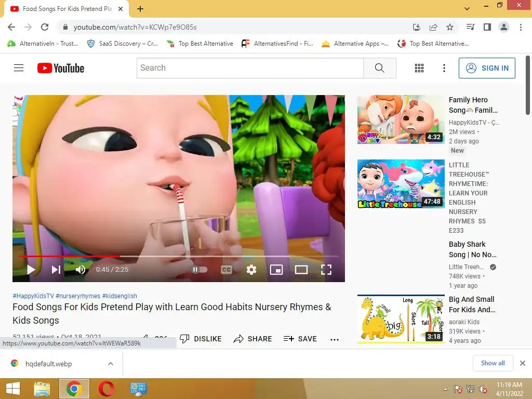Open the Big And Small thumbnail
The image size is (532, 399).
tap(401, 319)
